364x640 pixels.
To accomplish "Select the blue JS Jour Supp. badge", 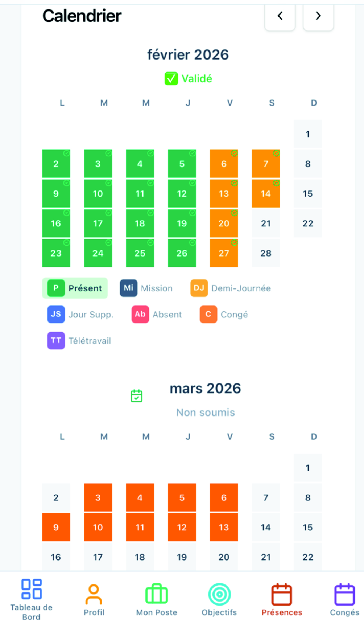I will pos(56,314).
